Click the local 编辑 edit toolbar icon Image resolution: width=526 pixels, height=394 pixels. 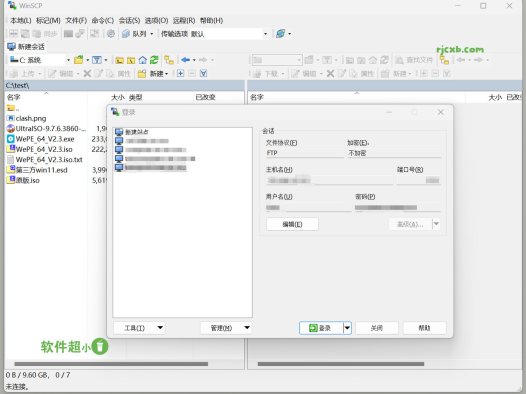52,73
